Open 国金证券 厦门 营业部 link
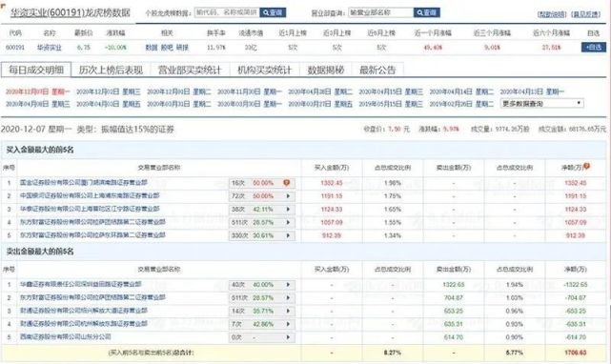The width and height of the screenshot is (611, 364). (x=84, y=182)
